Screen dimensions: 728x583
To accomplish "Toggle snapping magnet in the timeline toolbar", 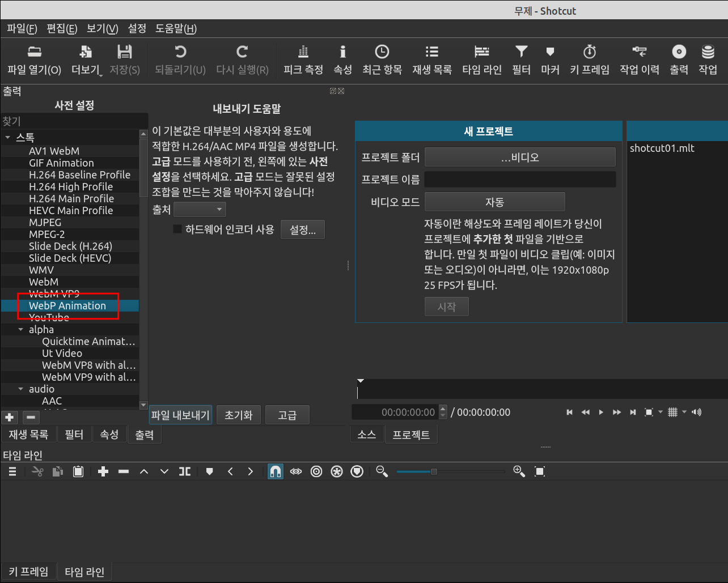I will point(275,471).
